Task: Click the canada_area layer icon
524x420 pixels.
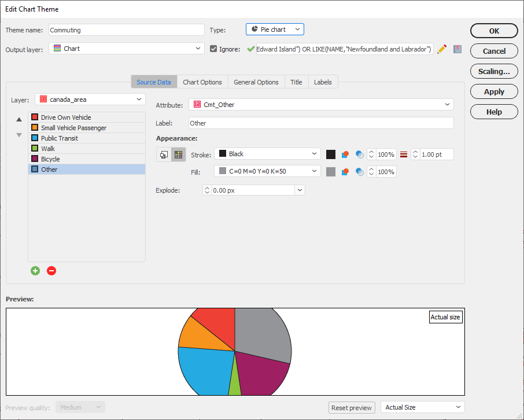Action: [x=43, y=99]
